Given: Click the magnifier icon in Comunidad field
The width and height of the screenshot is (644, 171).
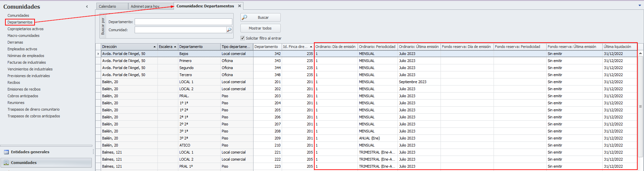Looking at the screenshot, I should [x=229, y=30].
